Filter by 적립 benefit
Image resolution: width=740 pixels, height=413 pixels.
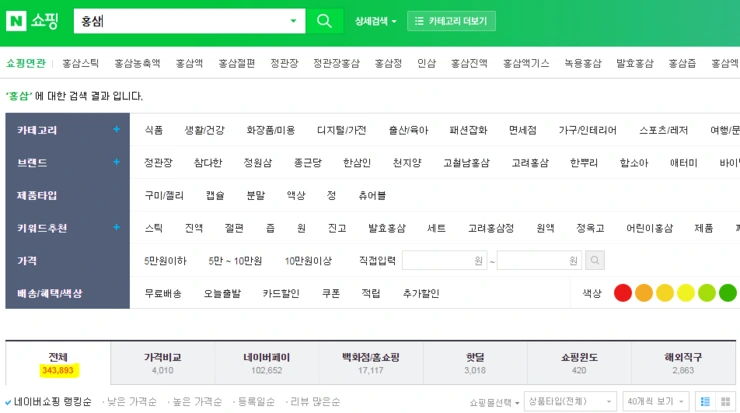370,293
